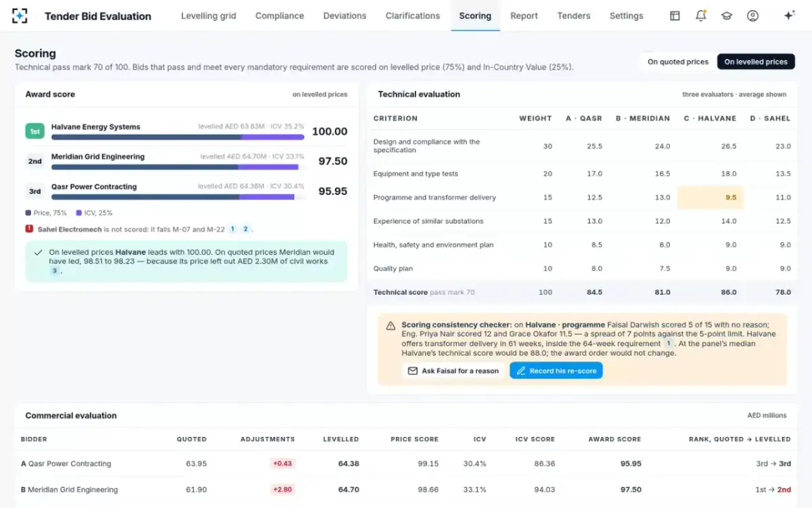
Task: Switch to Clarifications tab
Action: pos(413,16)
